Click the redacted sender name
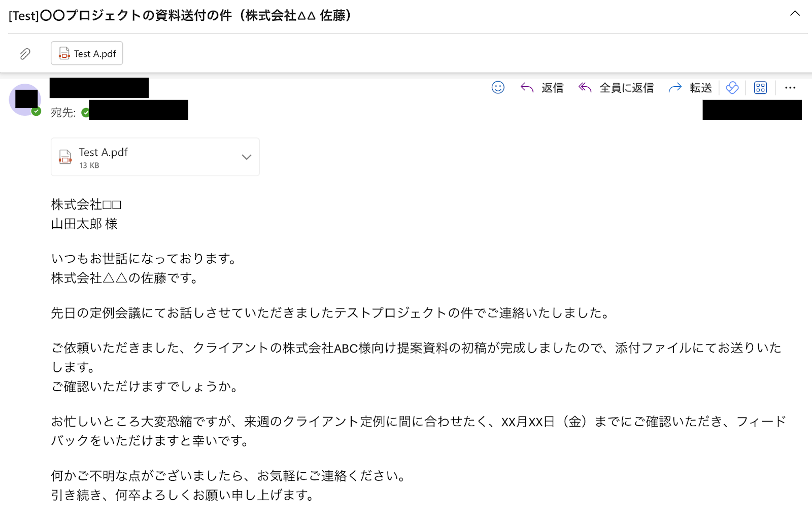Viewport: 812px width, 522px height. click(99, 88)
